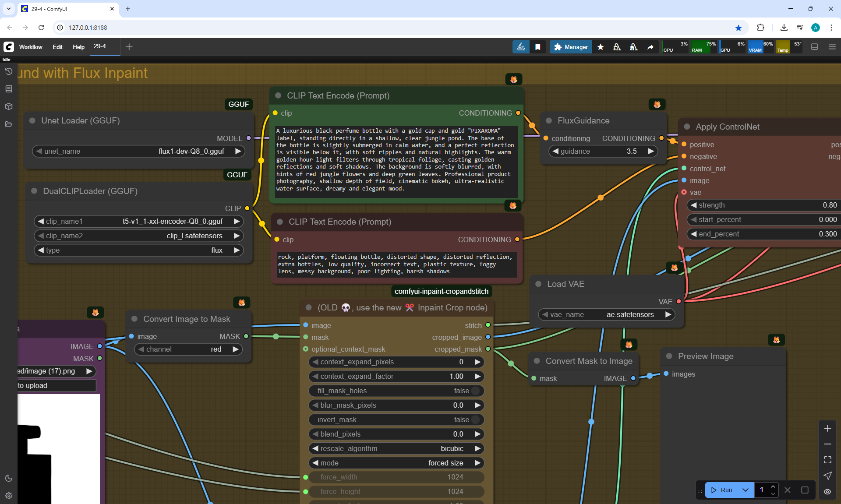Screen dimensions: 841x504
Task: Open the node library sidebar icon
Action: tap(8, 89)
